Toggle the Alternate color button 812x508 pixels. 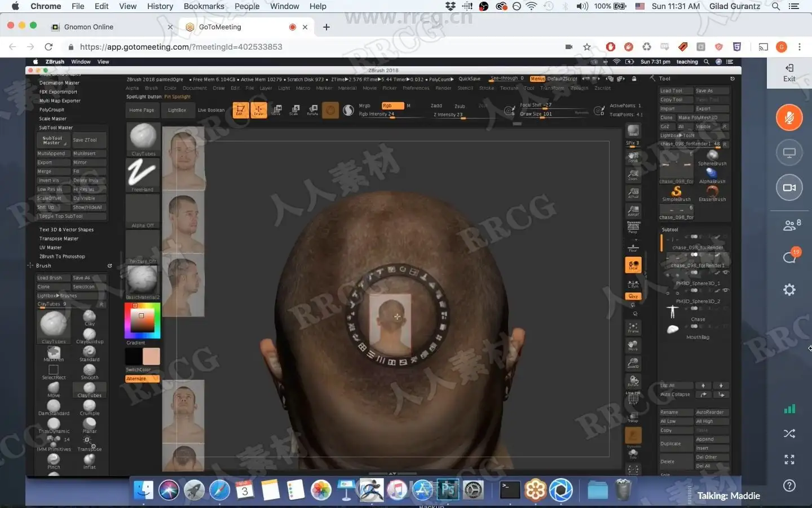(x=142, y=379)
